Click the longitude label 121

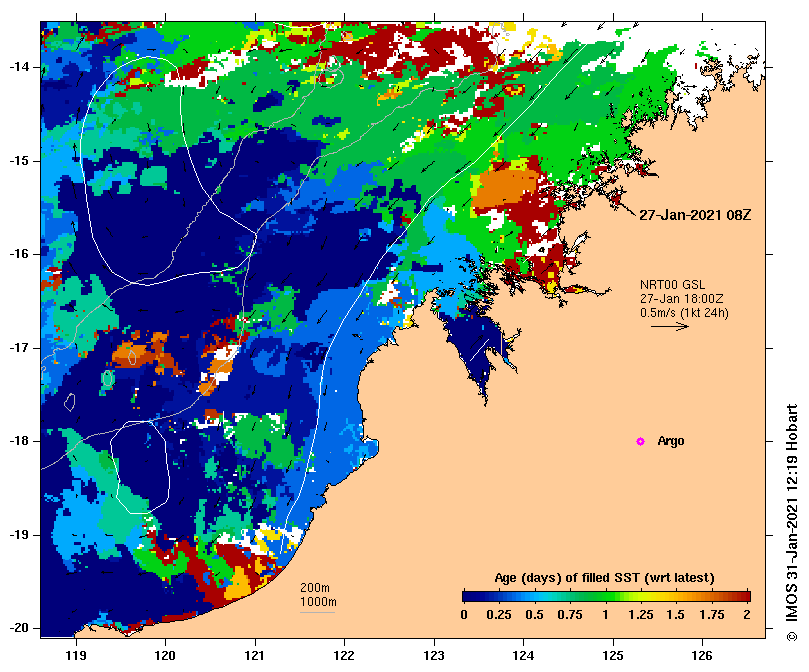(255, 656)
